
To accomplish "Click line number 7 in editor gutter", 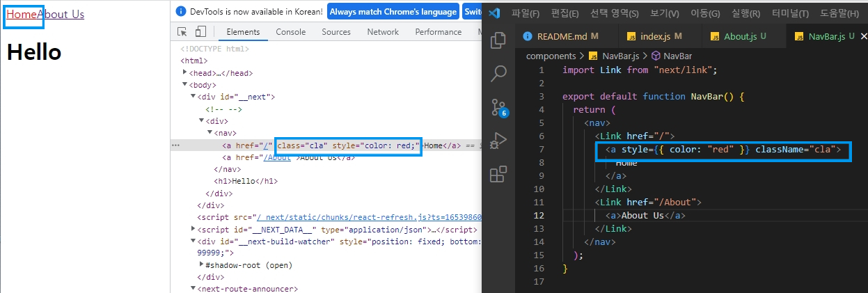I will click(541, 150).
